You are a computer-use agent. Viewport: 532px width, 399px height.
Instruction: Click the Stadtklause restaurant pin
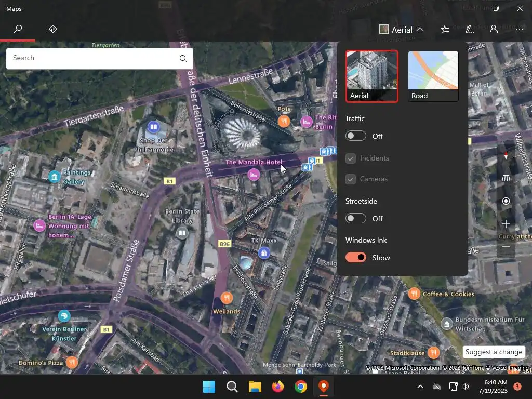point(433,353)
